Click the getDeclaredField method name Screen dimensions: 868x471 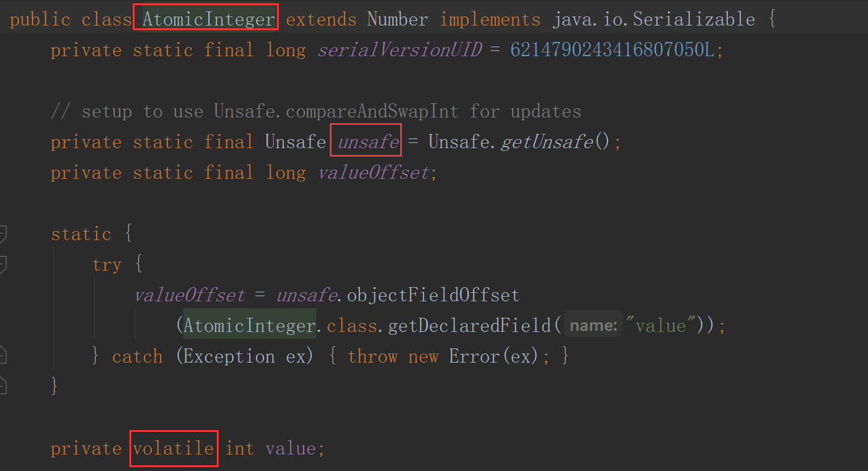(469, 326)
